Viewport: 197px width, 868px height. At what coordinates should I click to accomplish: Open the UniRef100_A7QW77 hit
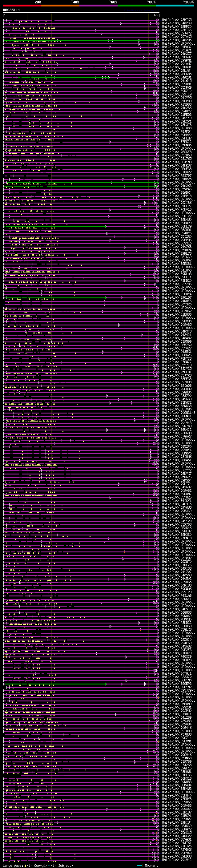coord(177,362)
